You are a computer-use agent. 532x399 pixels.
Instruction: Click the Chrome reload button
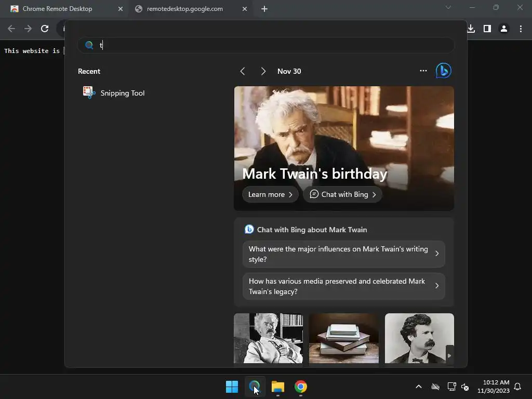click(45, 29)
